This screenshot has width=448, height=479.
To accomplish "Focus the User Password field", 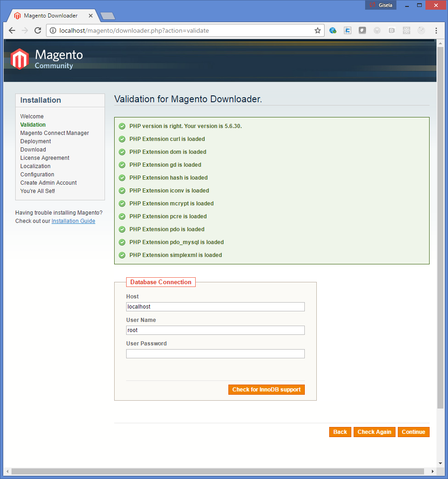I will (215, 354).
